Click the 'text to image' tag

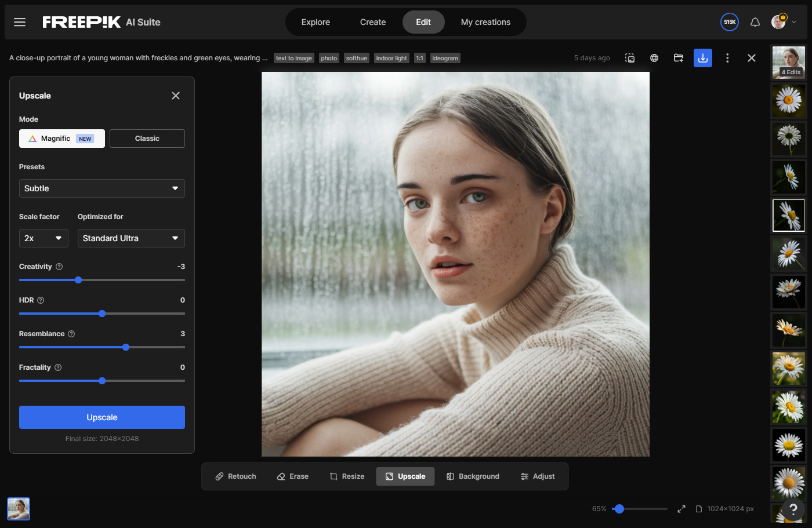294,58
